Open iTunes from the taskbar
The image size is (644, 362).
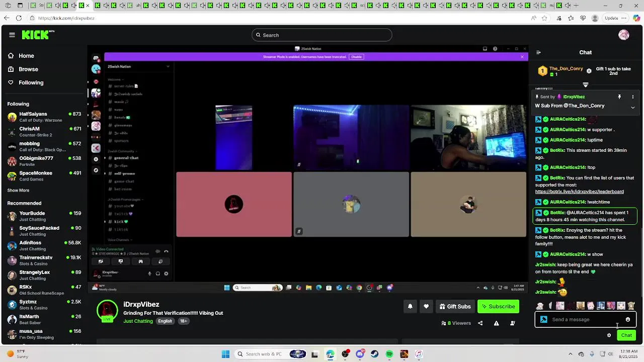419,354
